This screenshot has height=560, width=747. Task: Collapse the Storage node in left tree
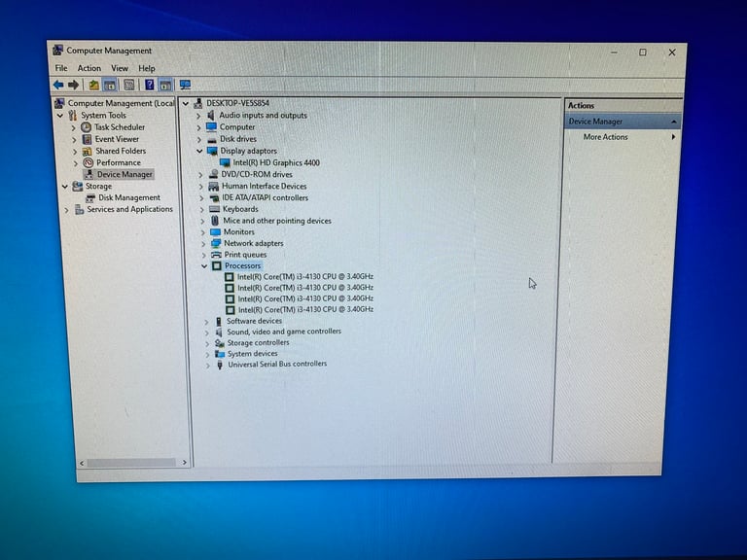(65, 187)
